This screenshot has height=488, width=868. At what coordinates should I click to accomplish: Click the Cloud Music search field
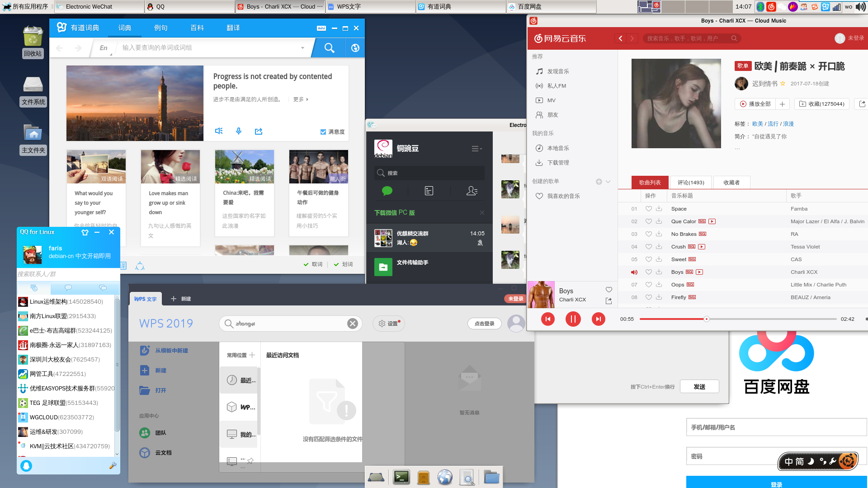692,38
